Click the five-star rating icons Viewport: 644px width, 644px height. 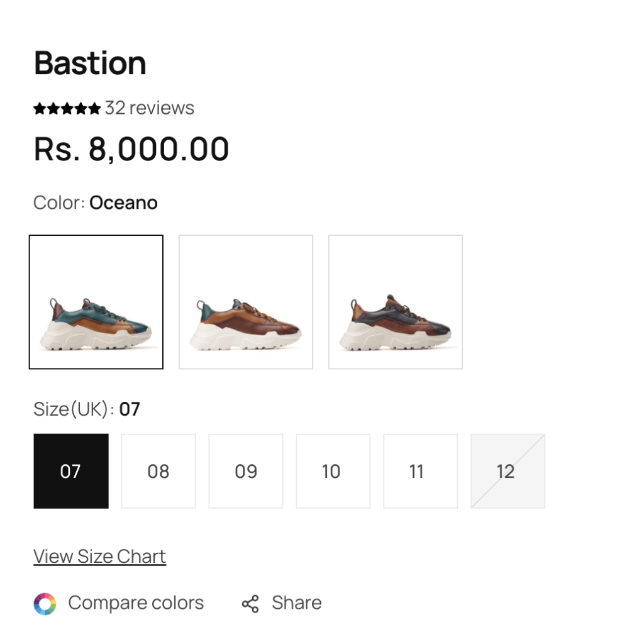[67, 109]
